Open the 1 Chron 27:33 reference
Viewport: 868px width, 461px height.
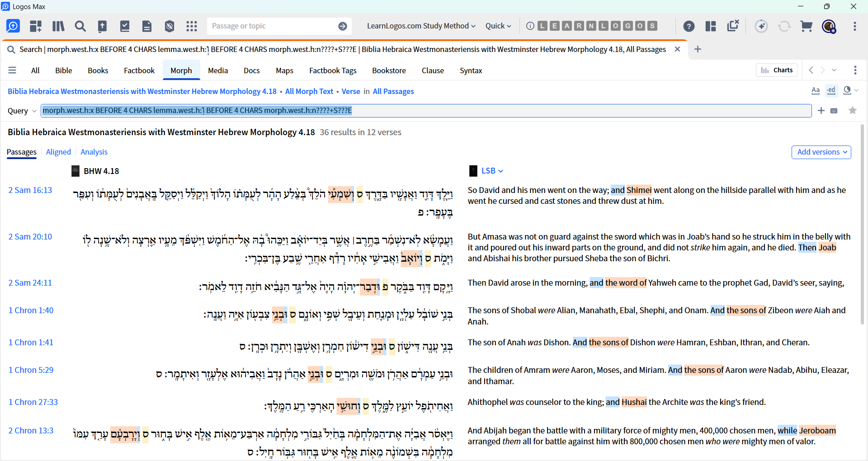point(33,402)
